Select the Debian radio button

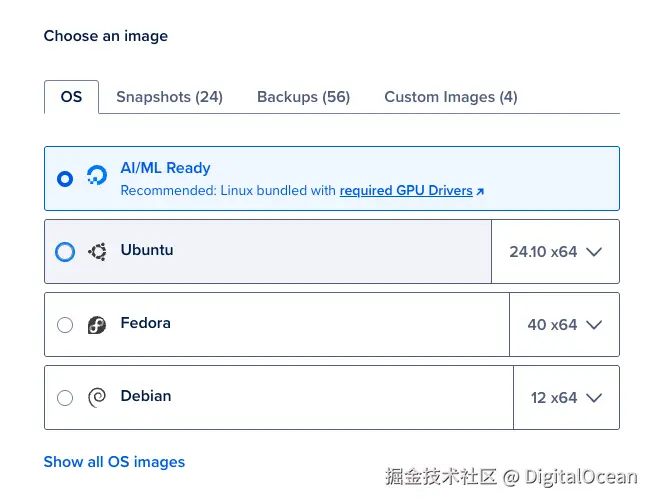coord(65,398)
